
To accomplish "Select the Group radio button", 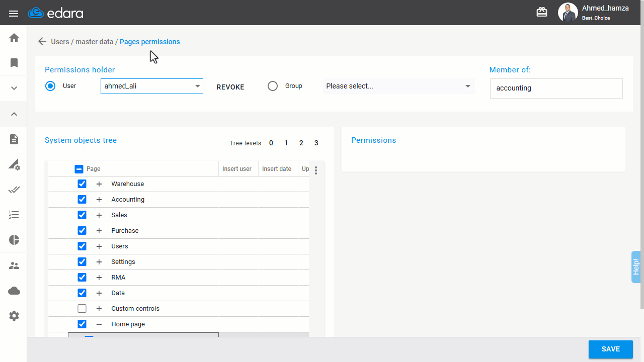I will click(273, 86).
